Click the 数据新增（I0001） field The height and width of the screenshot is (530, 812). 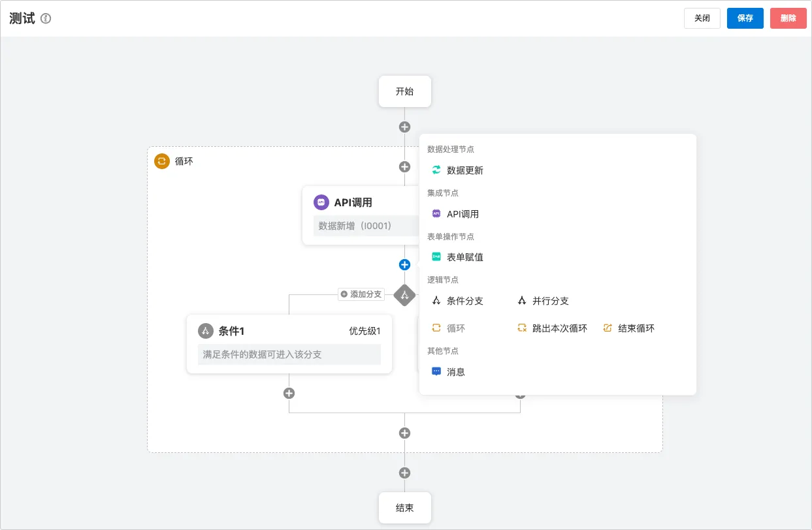pyautogui.click(x=366, y=226)
